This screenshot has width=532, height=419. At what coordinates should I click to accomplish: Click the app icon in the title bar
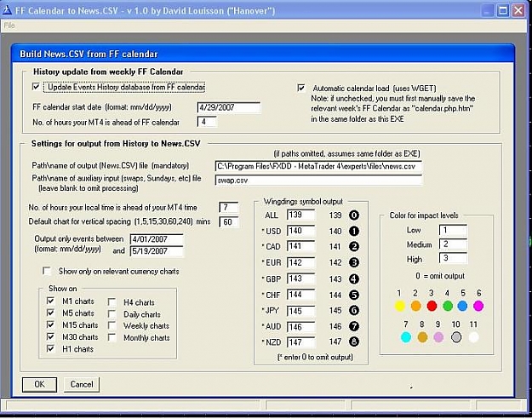7,10
